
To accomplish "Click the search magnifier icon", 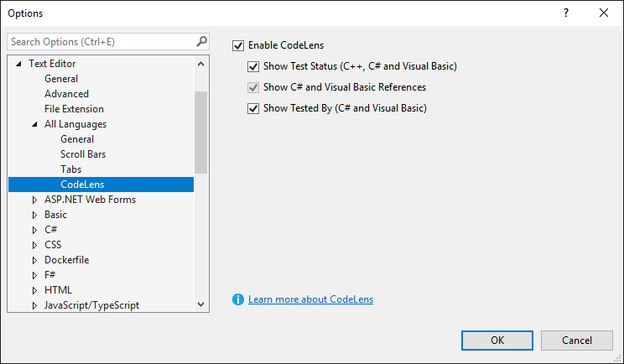I will [202, 41].
